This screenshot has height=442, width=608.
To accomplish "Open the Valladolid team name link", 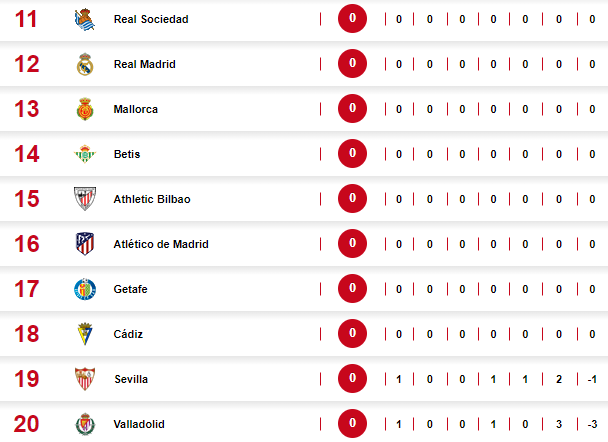I will tap(139, 424).
